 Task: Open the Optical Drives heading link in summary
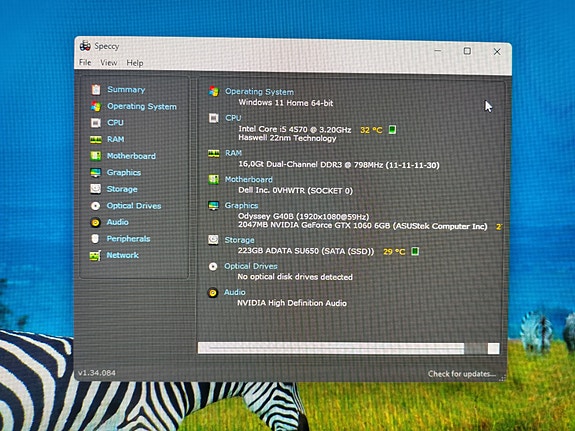(x=251, y=266)
